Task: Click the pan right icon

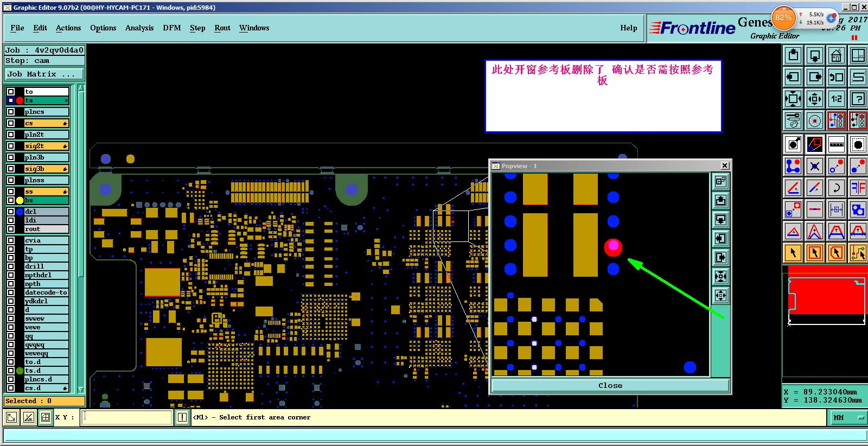Action: [815, 77]
